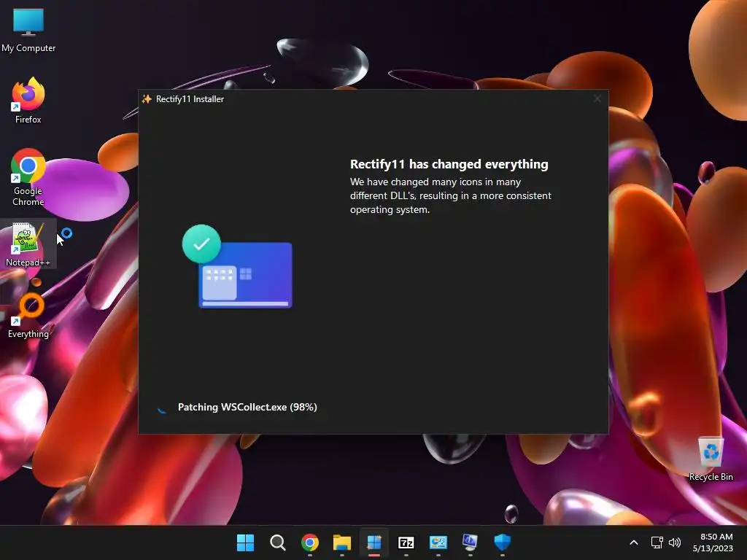
Task: Open Chrome from the taskbar
Action: (x=309, y=542)
